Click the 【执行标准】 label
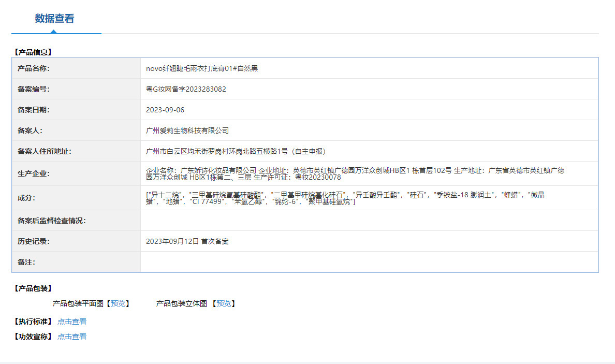 [x=33, y=322]
